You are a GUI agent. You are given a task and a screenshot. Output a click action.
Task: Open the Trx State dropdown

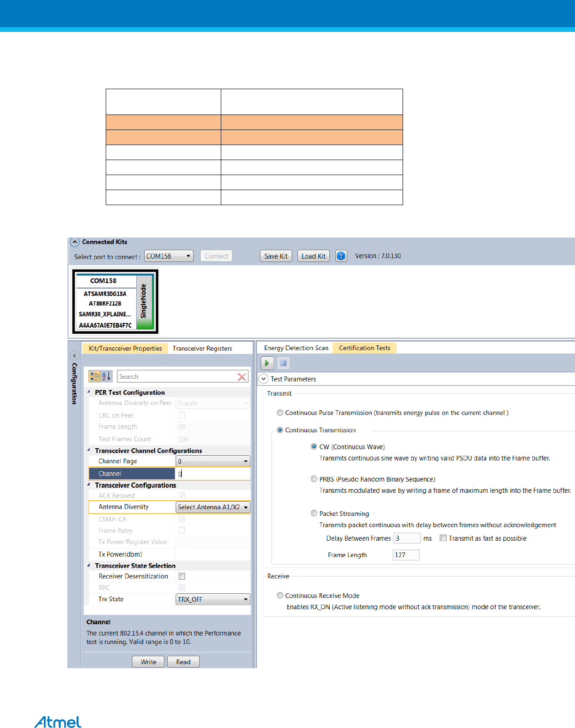(x=213, y=599)
